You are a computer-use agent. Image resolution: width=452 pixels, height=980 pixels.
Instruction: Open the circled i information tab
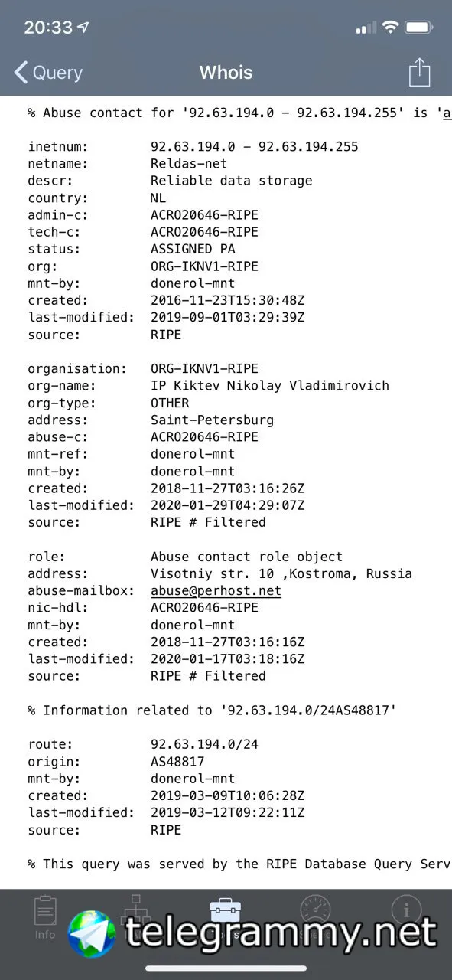pyautogui.click(x=406, y=911)
